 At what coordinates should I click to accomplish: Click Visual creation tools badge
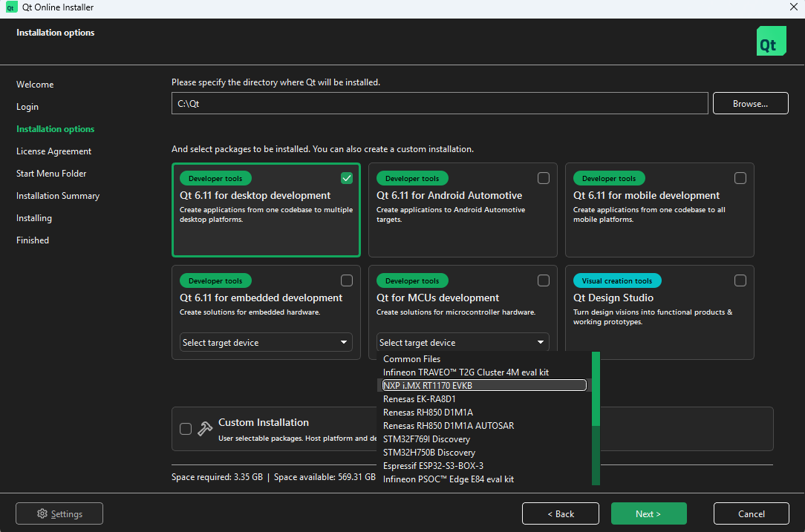(617, 280)
